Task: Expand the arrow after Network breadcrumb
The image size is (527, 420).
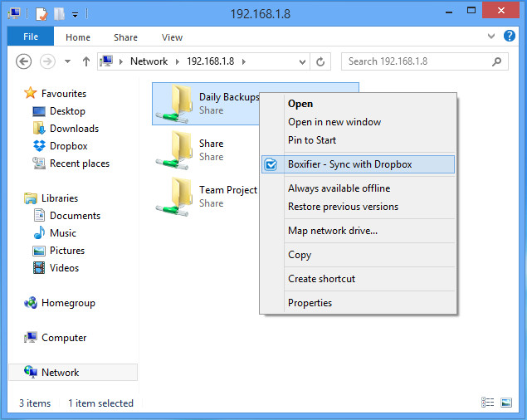Action: [178, 61]
